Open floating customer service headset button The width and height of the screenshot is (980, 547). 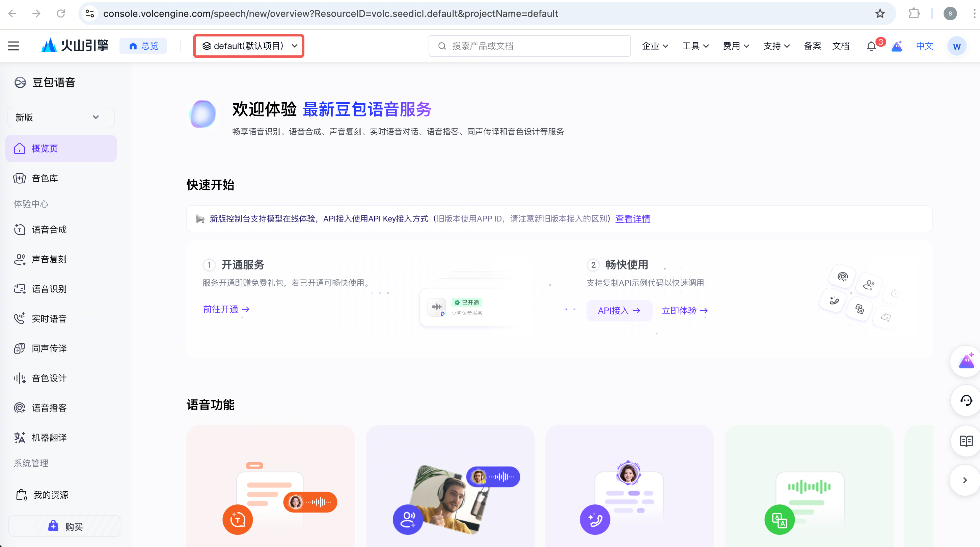(966, 400)
